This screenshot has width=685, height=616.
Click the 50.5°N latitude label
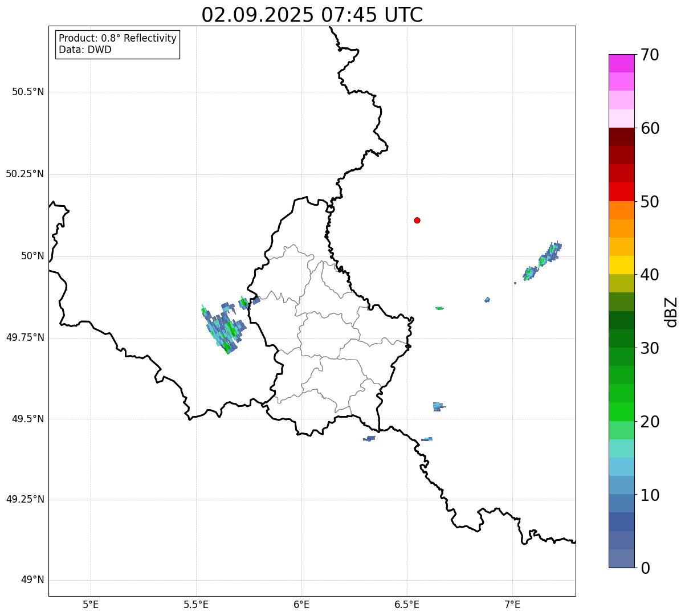click(x=28, y=92)
